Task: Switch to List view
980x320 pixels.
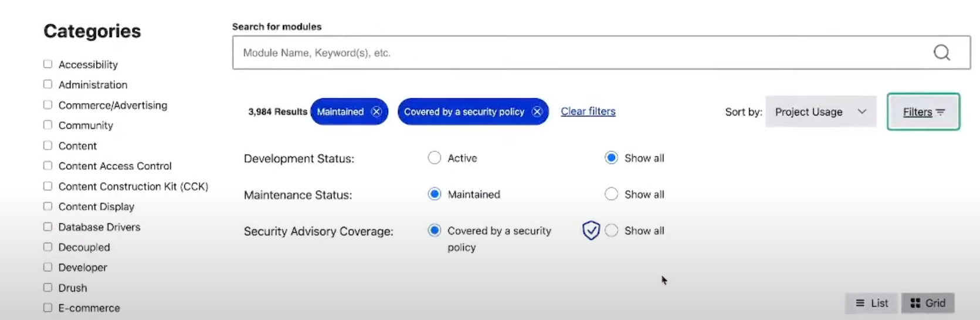Action: coord(872,303)
